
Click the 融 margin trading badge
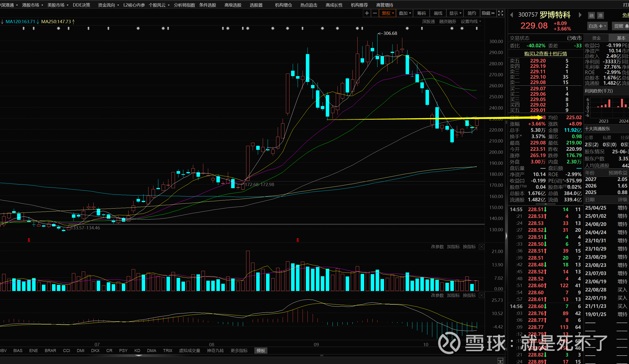coord(591,15)
